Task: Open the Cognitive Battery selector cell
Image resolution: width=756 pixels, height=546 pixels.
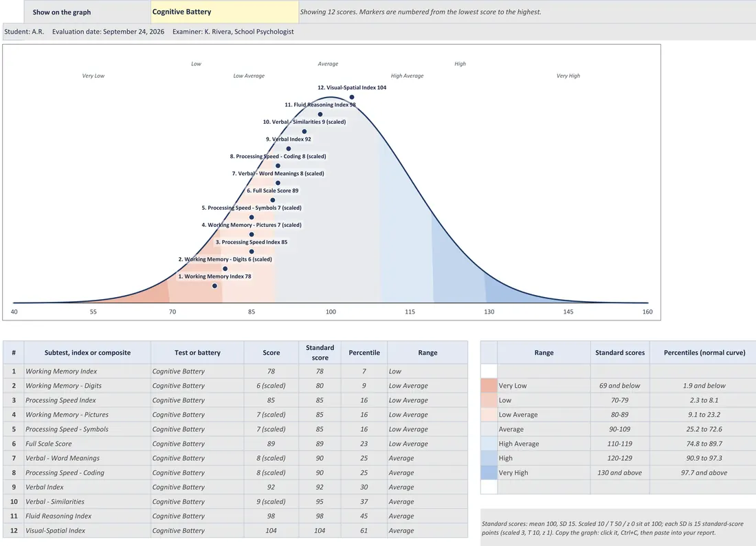Action: (224, 12)
